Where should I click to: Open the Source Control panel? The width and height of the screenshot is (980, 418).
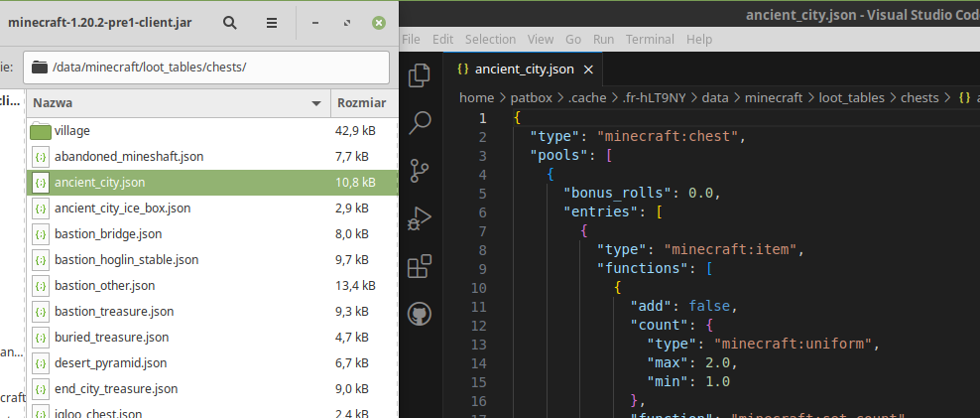(x=420, y=170)
